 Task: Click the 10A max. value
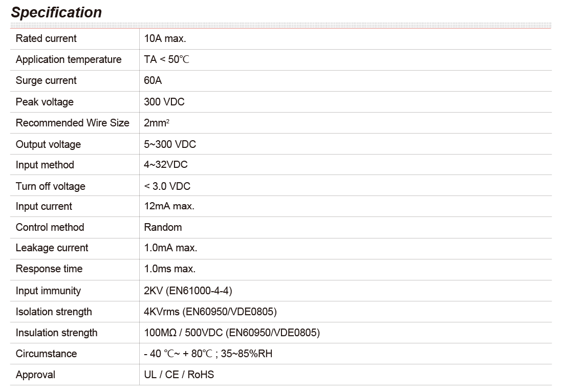click(165, 38)
